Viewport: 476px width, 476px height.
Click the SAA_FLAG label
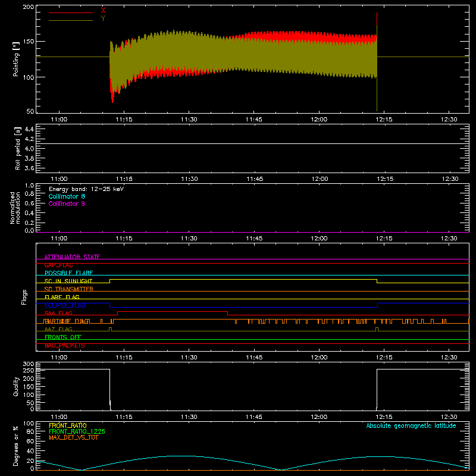coord(58,313)
